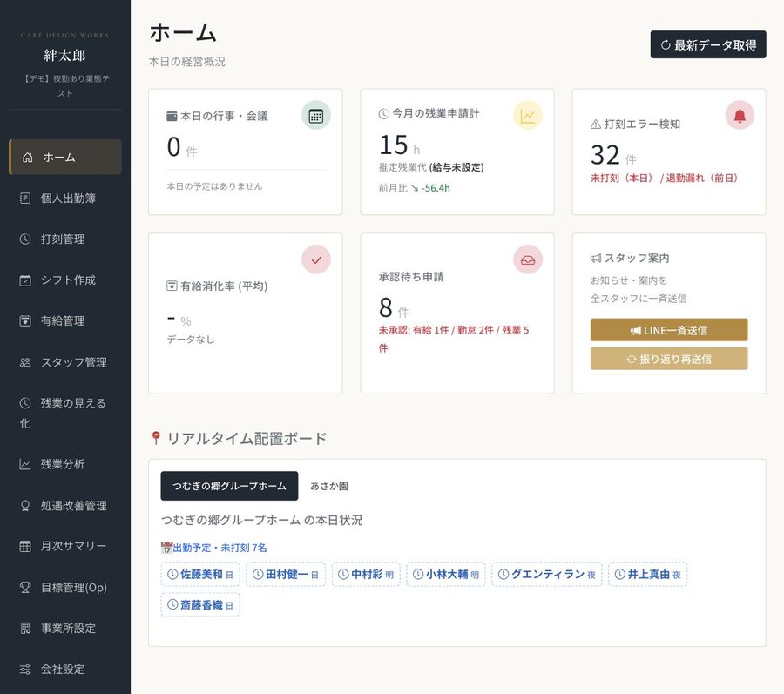Click the icon beside 有給管理

pos(25,321)
